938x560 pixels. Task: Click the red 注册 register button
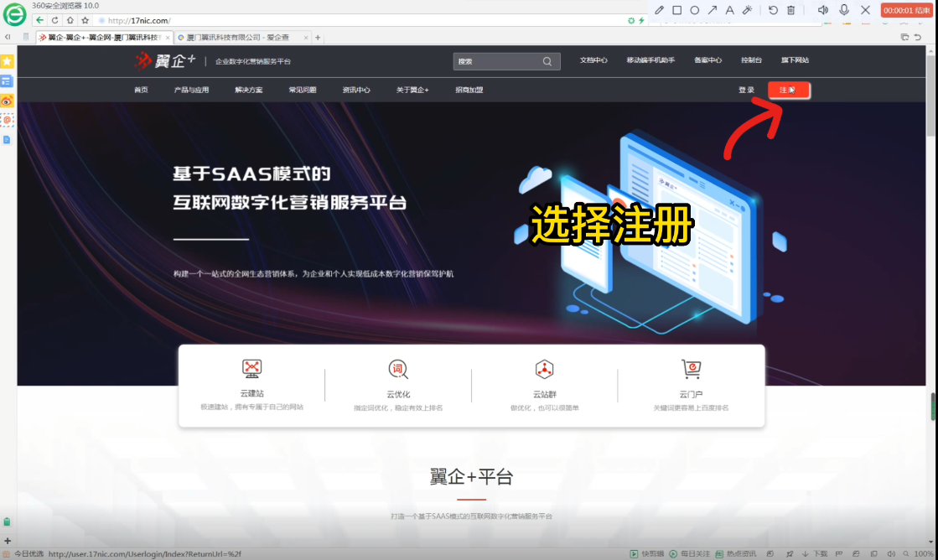[789, 90]
